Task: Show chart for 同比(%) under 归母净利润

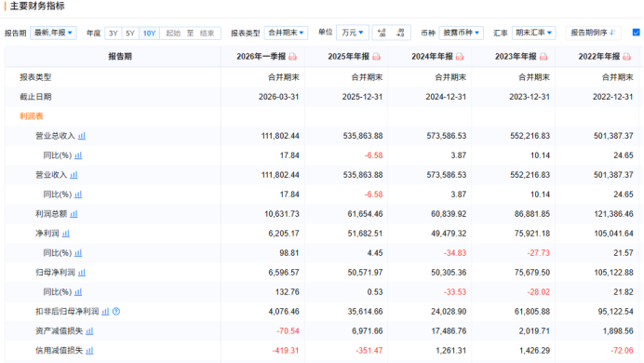Action: pyautogui.click(x=78, y=292)
